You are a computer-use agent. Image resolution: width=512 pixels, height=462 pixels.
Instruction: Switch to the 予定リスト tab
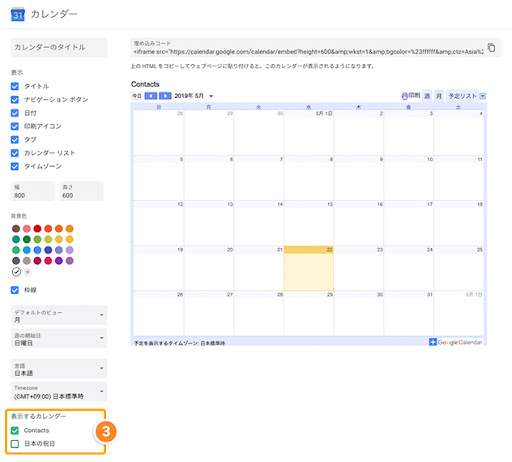click(x=462, y=96)
